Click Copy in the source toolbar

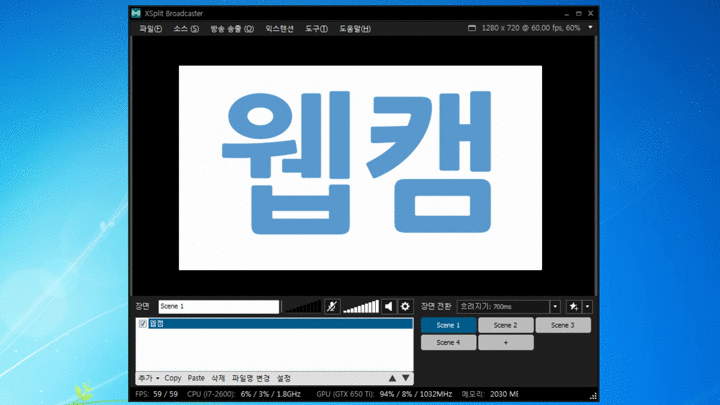173,378
